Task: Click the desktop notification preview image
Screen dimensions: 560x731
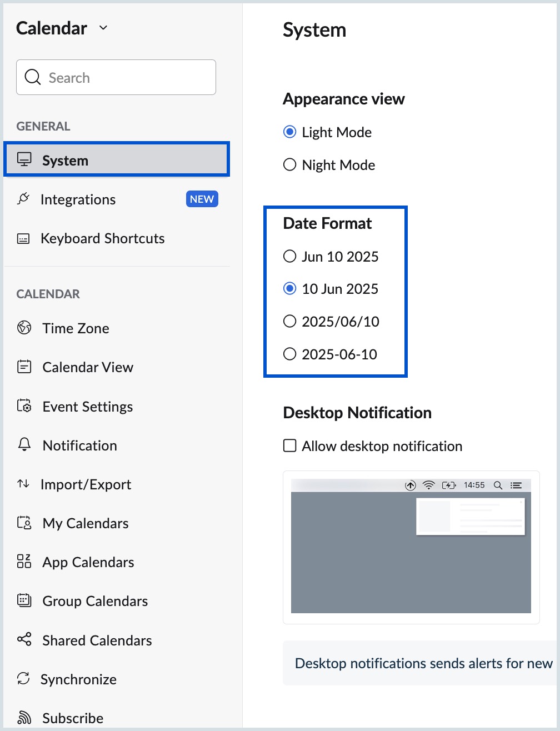Action: coord(411,547)
